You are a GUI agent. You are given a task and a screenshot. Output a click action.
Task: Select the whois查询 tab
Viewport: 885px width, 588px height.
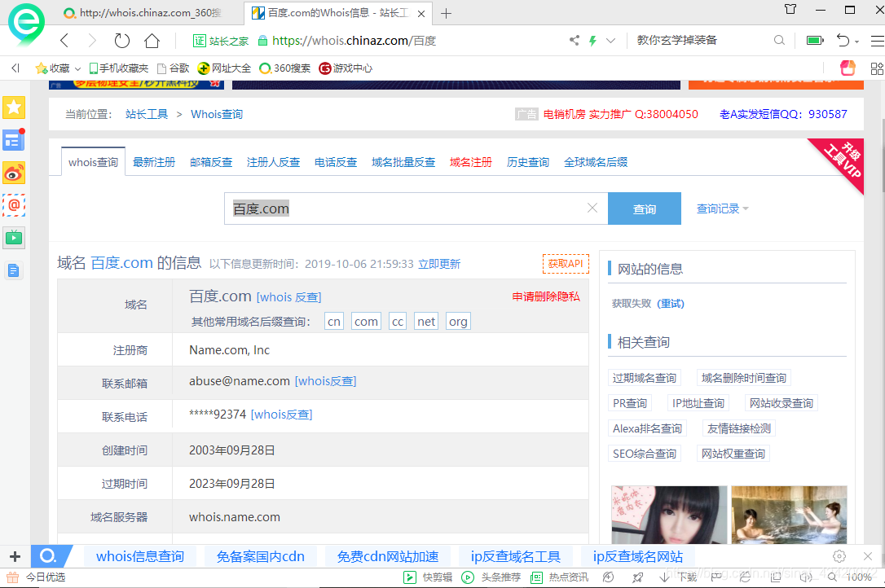pos(93,162)
